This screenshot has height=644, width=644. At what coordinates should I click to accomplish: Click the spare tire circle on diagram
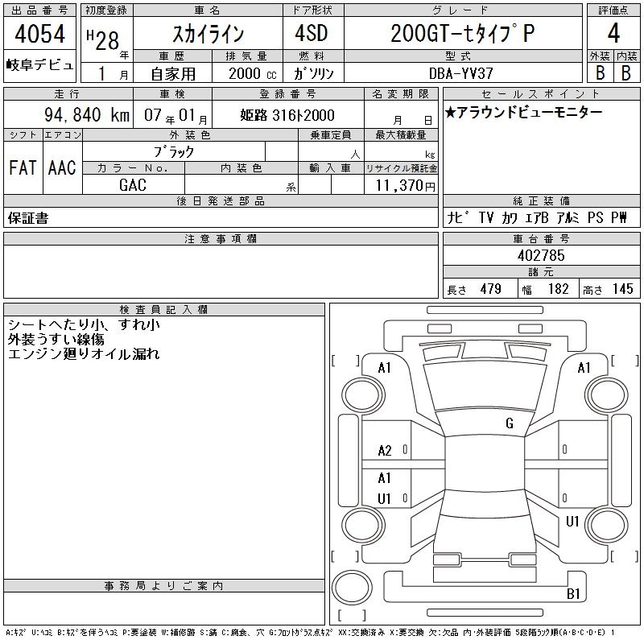[352, 588]
